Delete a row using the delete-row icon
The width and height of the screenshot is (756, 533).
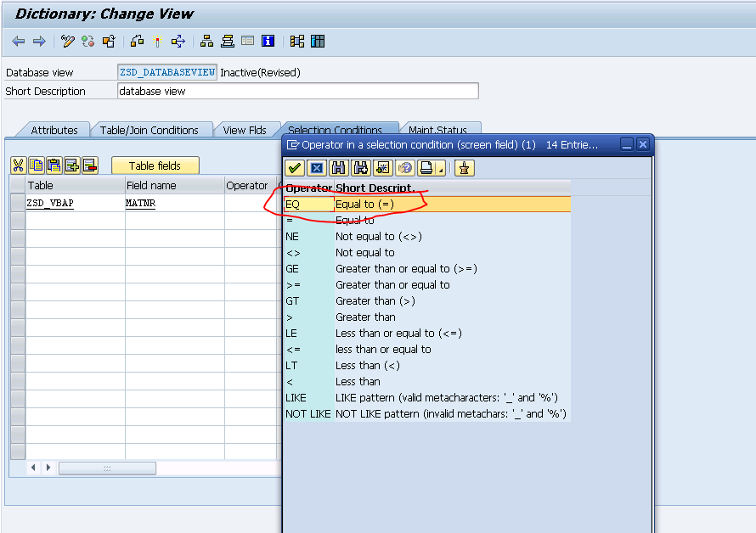89,164
